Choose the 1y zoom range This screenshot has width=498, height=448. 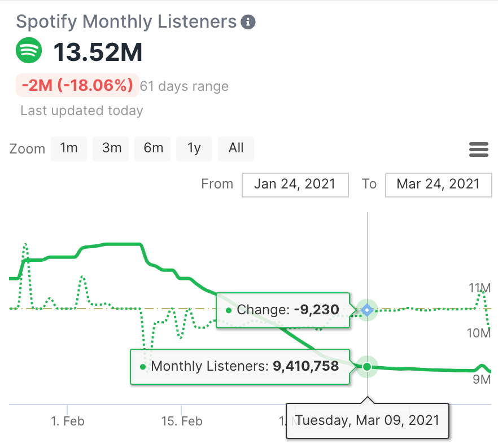(194, 148)
